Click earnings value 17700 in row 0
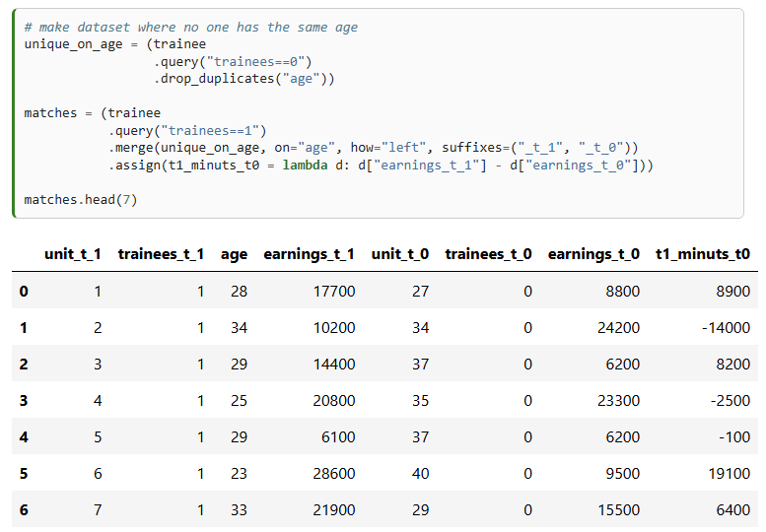The image size is (766, 532). click(x=334, y=292)
